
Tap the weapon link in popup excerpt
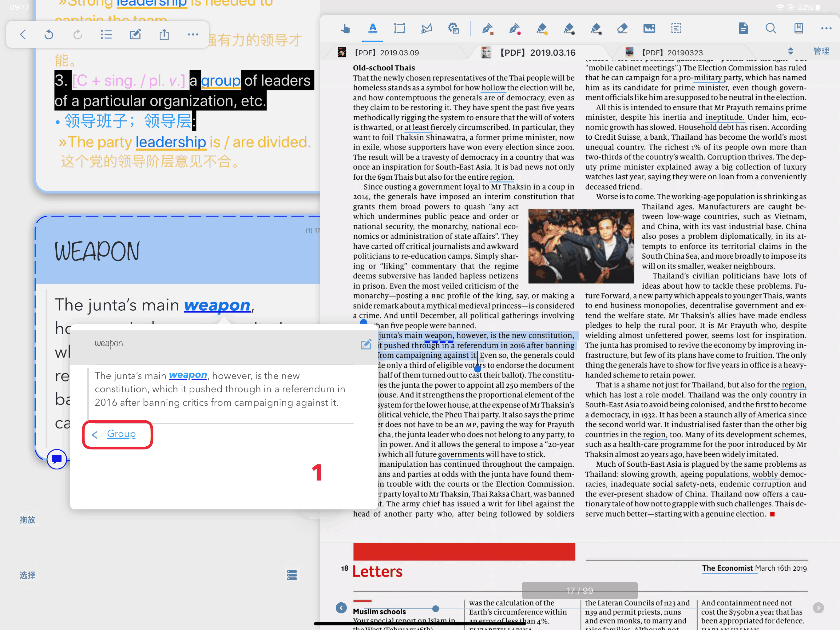point(188,375)
